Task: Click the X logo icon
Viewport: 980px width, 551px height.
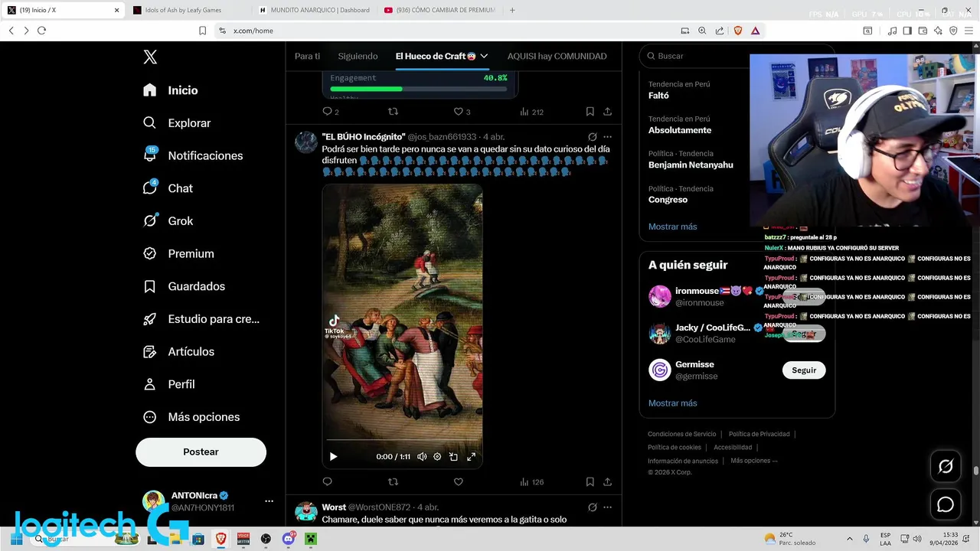Action: coord(150,57)
